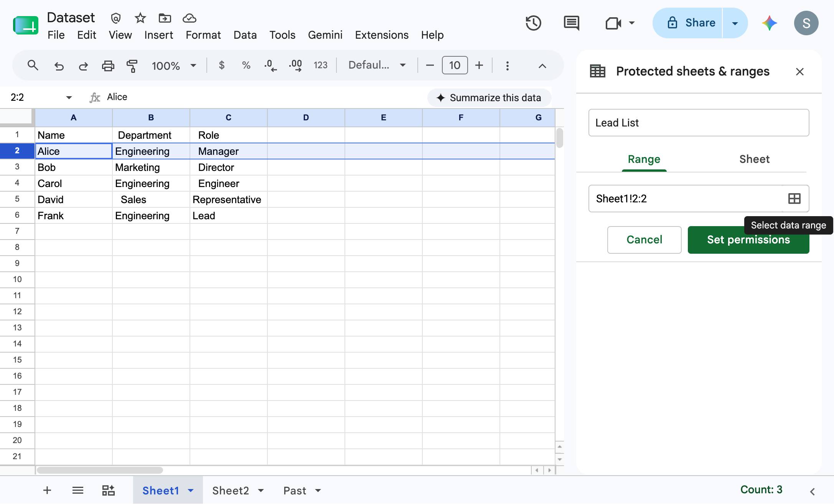Screen dimensions: 834x504
Task: Open the Past tab menu arrow
Action: coord(318,491)
